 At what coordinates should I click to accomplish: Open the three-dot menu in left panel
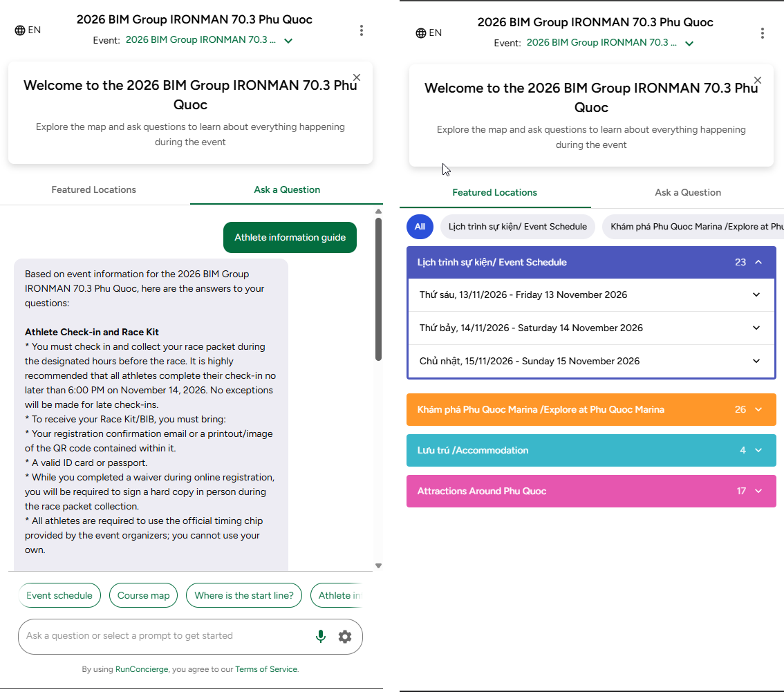pyautogui.click(x=361, y=30)
